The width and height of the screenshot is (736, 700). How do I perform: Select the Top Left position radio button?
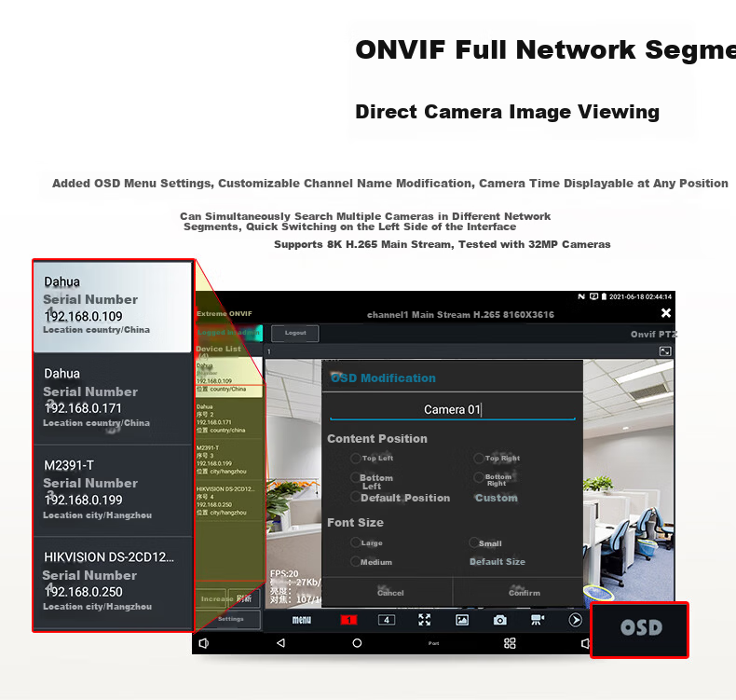pyautogui.click(x=355, y=458)
